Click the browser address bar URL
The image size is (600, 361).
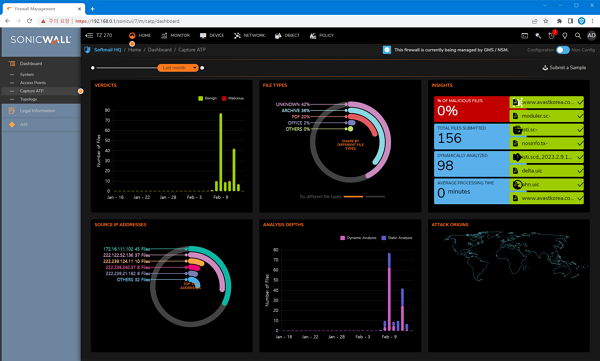pos(127,21)
